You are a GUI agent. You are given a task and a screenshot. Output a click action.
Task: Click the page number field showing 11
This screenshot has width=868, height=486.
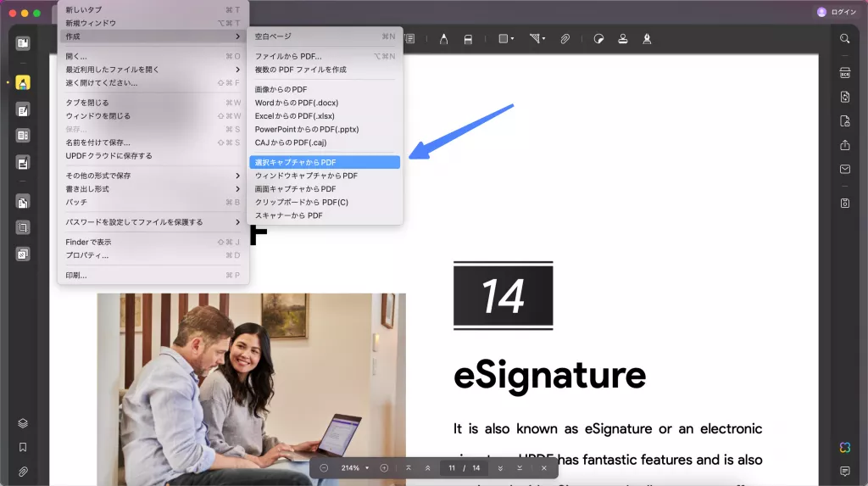point(452,468)
